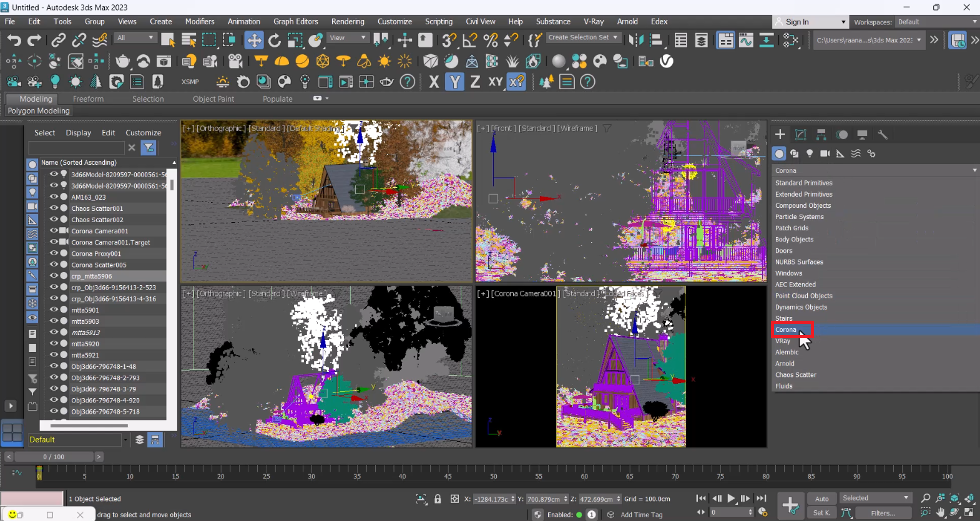Click the Mirror tool icon
This screenshot has height=521, width=980.
click(635, 41)
